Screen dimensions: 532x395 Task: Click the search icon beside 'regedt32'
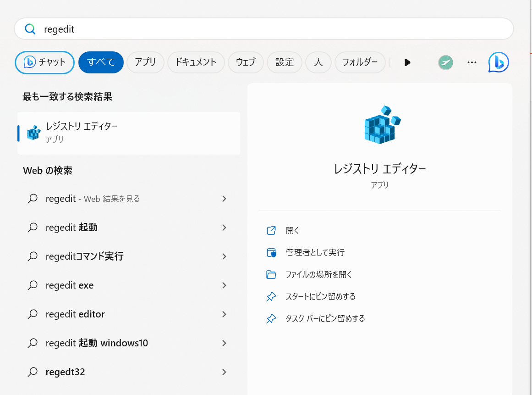pyautogui.click(x=33, y=372)
